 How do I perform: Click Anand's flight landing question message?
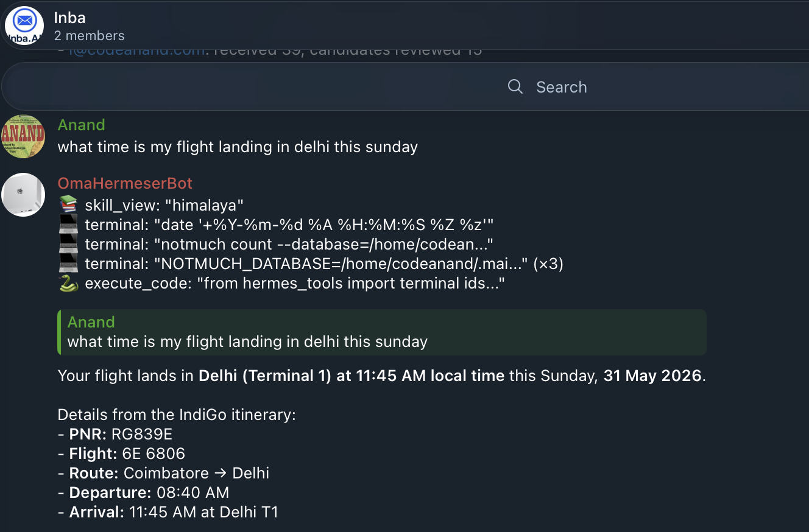tap(238, 147)
